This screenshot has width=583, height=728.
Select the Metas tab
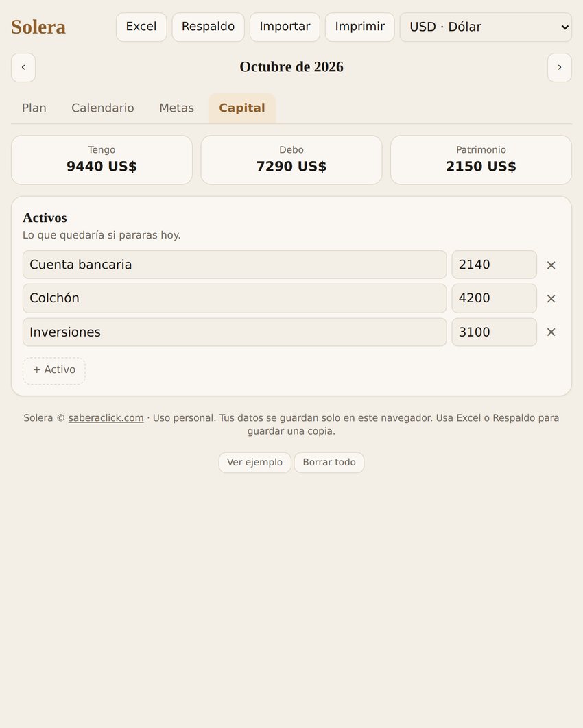(x=176, y=108)
